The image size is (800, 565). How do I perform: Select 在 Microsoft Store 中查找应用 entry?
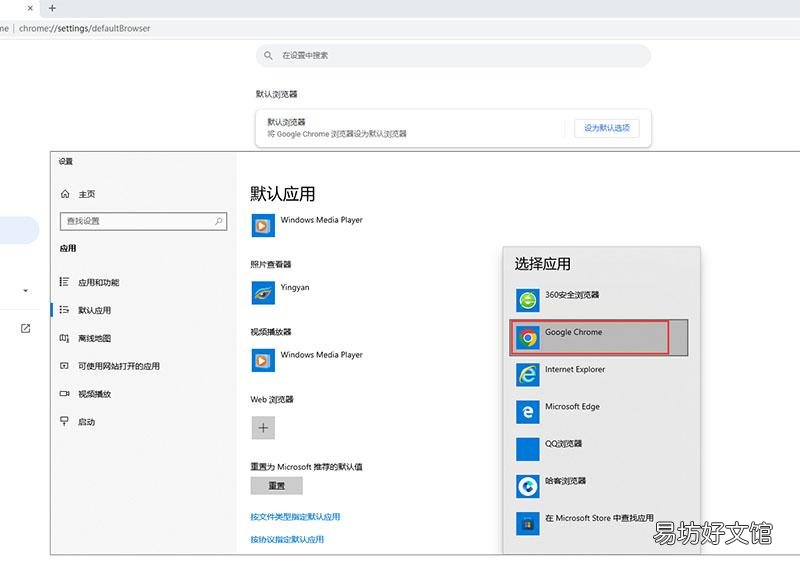pos(601,524)
